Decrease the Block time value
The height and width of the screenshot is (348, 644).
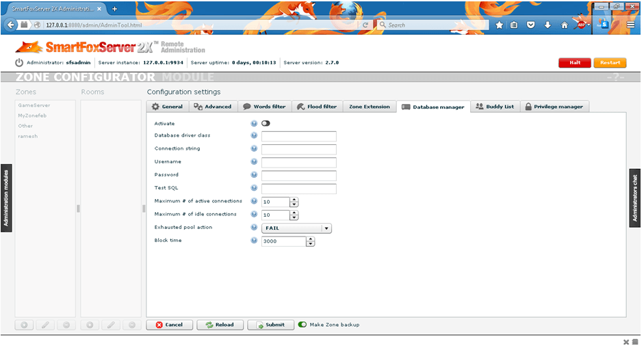311,244
